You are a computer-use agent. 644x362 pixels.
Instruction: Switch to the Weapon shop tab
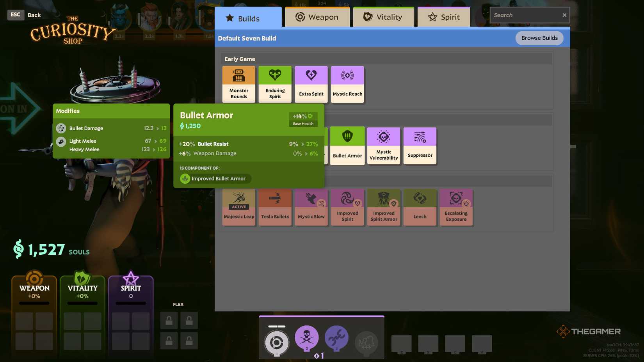point(317,17)
